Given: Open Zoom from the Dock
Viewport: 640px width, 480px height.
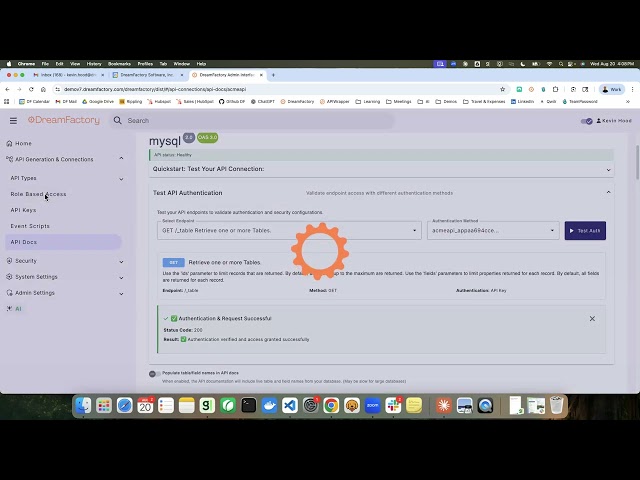Looking at the screenshot, I should pos(372,405).
